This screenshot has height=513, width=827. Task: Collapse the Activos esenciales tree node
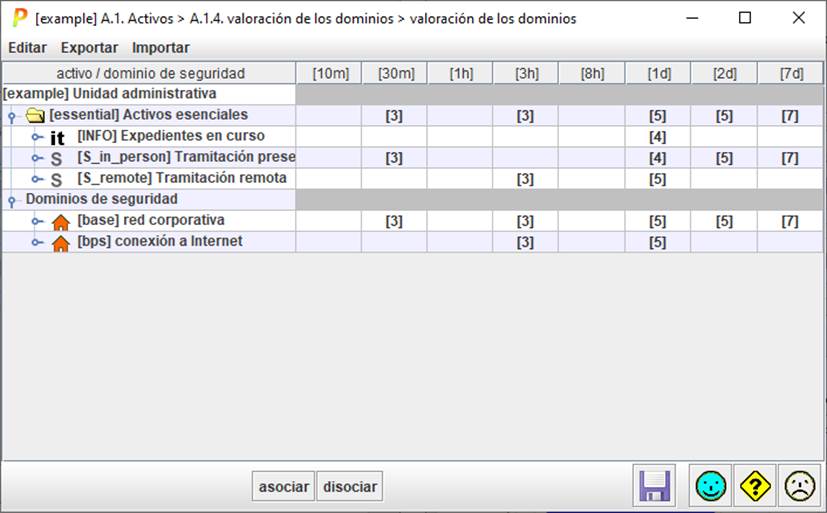12,116
